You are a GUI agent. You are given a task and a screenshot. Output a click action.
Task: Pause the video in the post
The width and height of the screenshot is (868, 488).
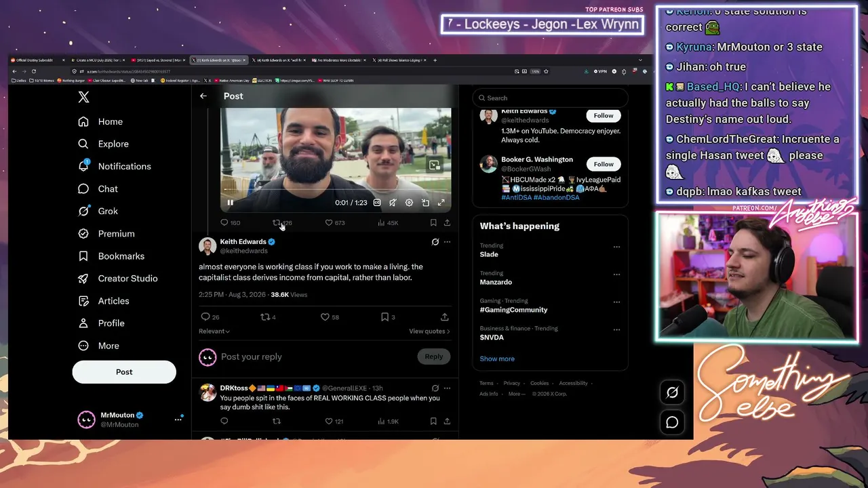[x=231, y=203]
